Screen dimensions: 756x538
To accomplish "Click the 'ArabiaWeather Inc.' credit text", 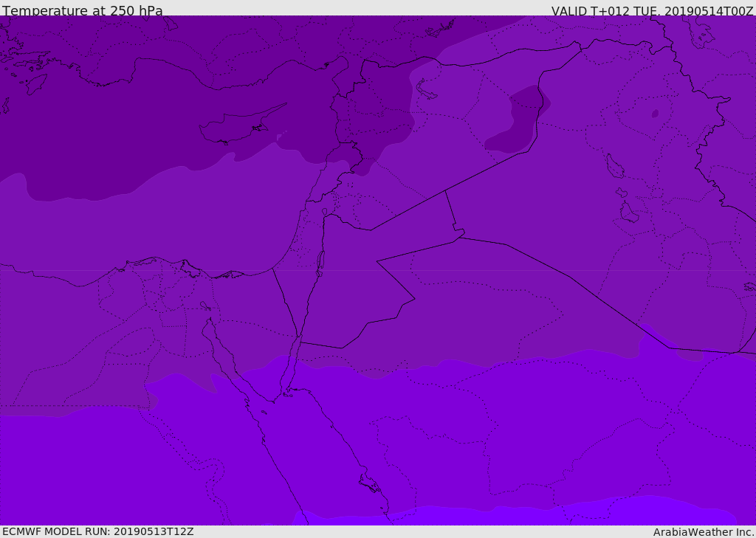I will click(704, 532).
